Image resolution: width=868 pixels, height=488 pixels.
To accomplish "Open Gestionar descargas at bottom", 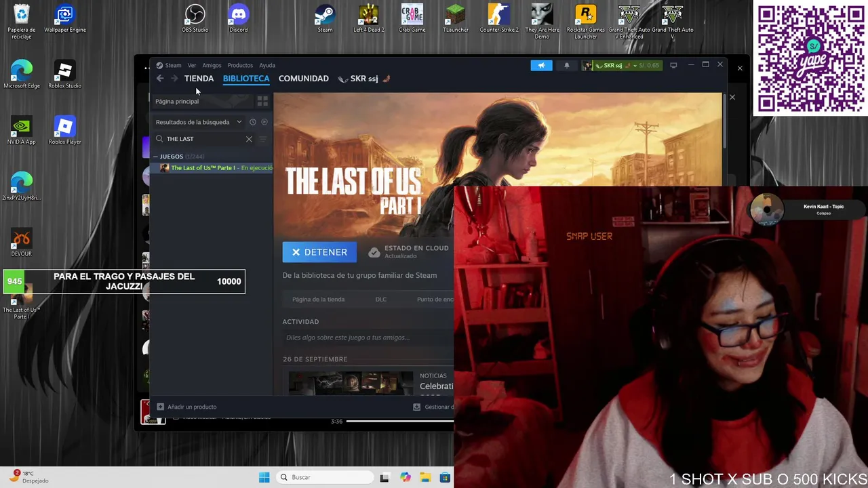I will [x=433, y=407].
